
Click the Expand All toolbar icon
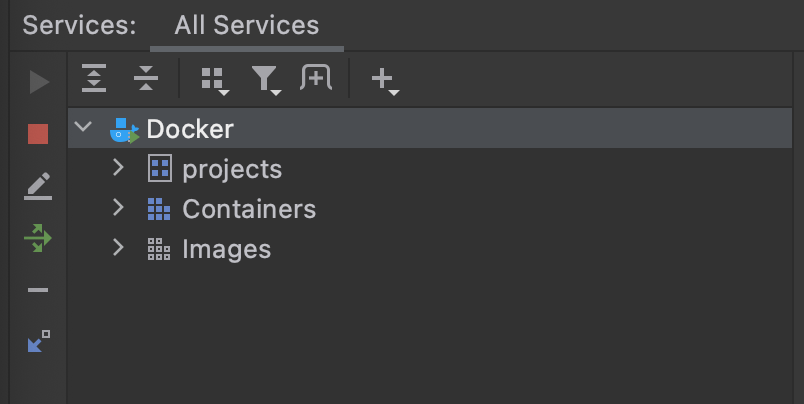pyautogui.click(x=94, y=79)
